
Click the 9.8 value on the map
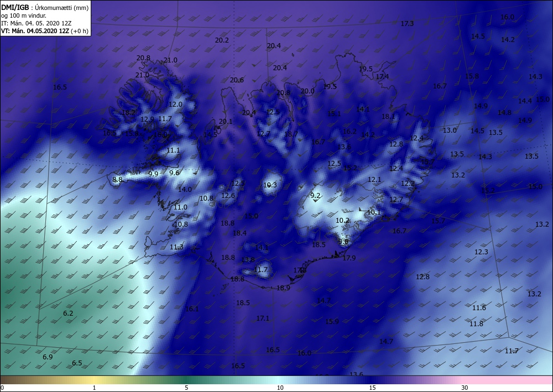(343, 242)
